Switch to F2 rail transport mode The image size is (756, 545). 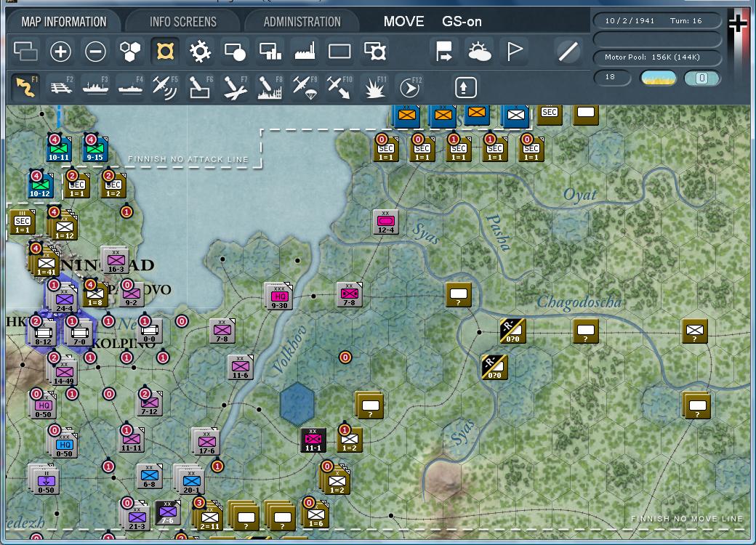60,86
